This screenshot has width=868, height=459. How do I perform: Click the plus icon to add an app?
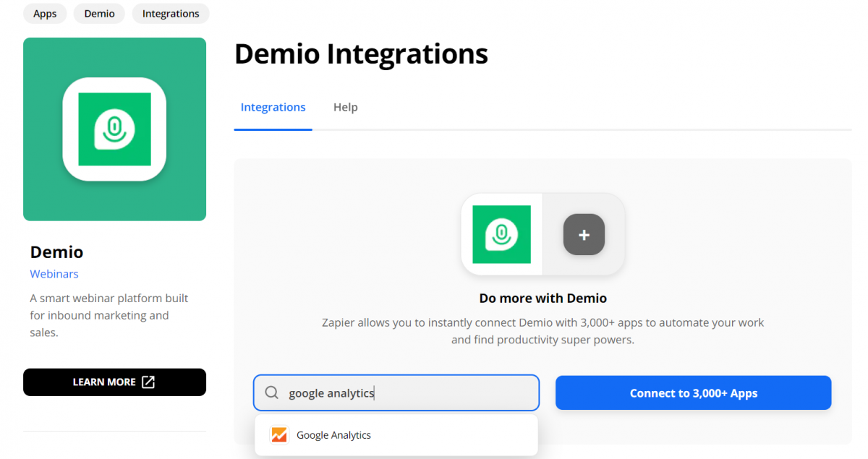(x=584, y=235)
